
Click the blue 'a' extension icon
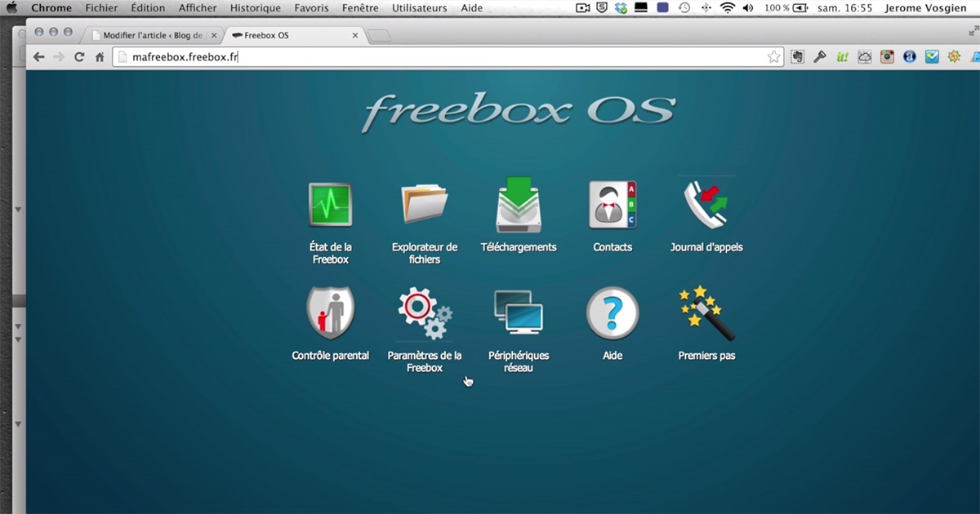point(909,57)
